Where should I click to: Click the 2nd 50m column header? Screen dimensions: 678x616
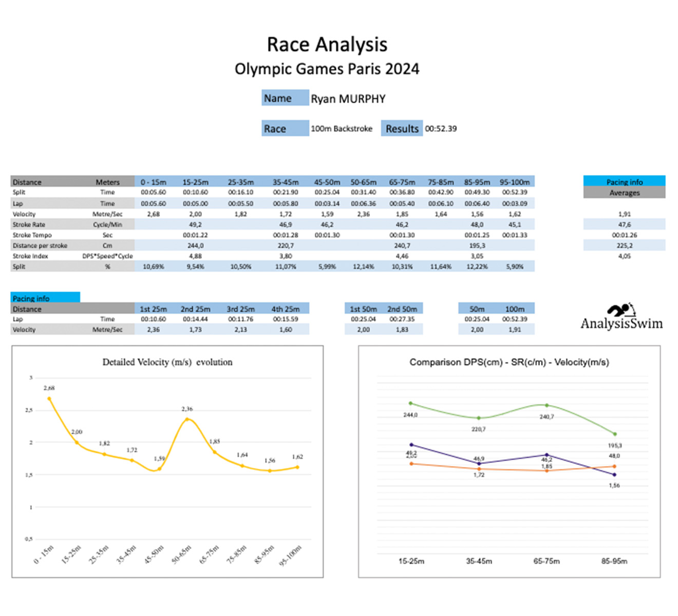tap(402, 309)
